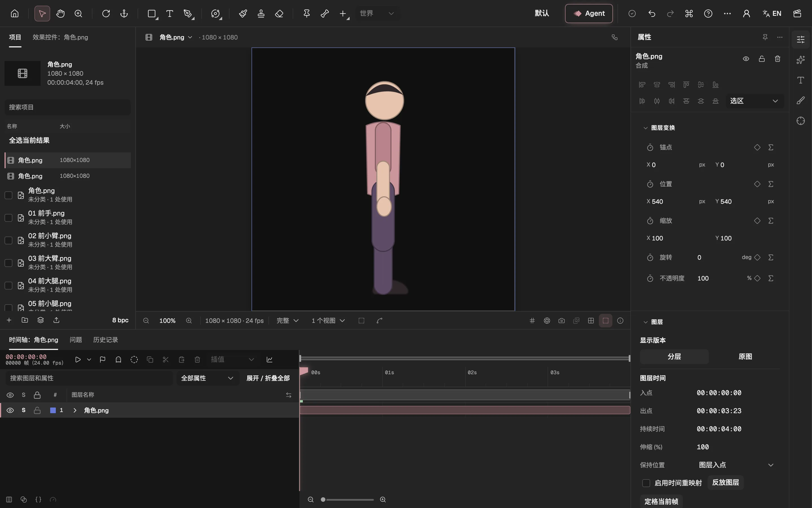Select the Pen tool

[188, 14]
